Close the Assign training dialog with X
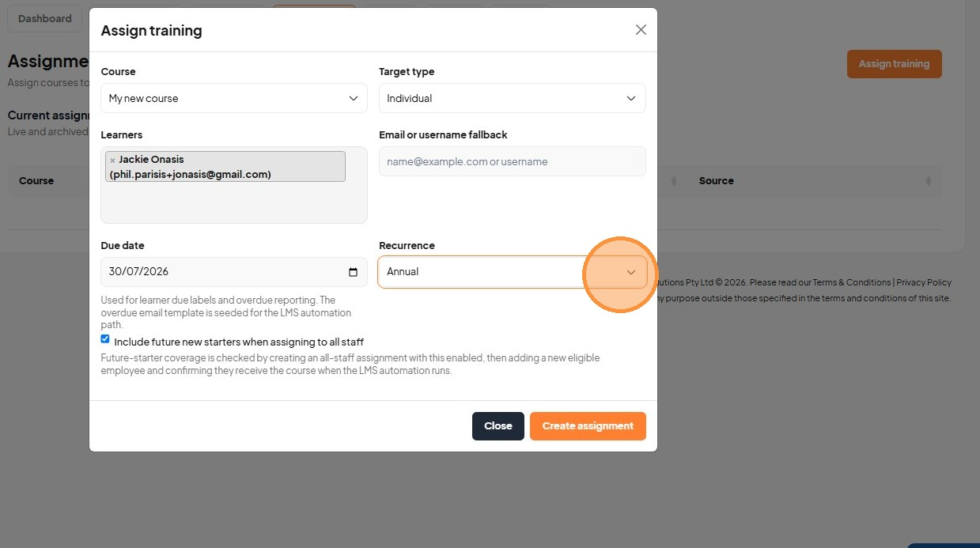Image resolution: width=980 pixels, height=548 pixels. 641,30
